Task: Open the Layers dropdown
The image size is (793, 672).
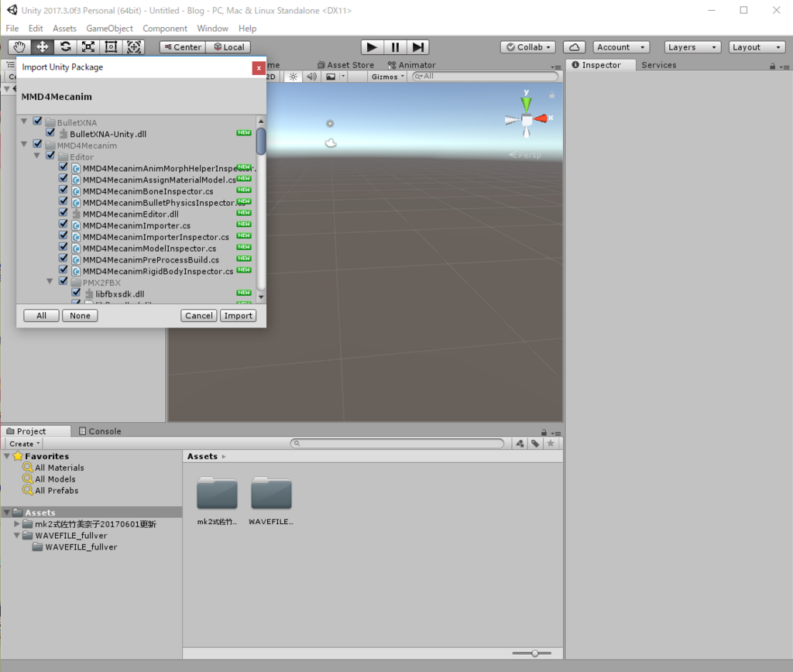Action: pos(692,47)
